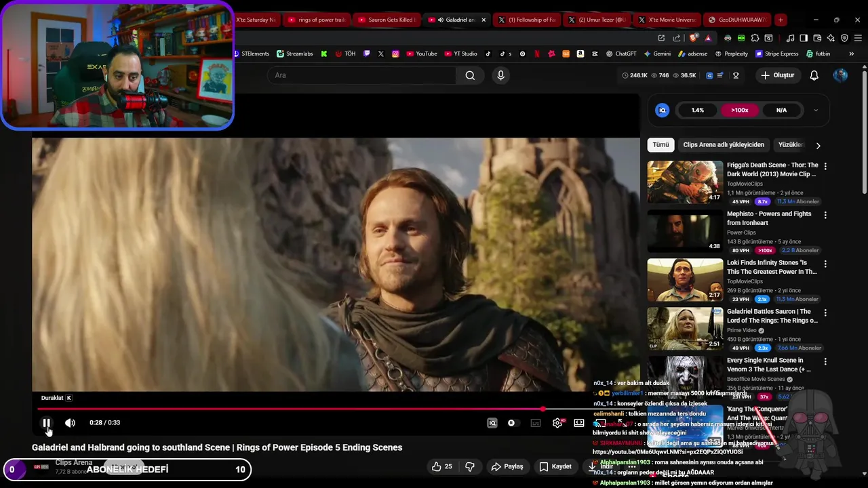This screenshot has width=868, height=488.
Task: Click the Netflix bookmark icon
Action: [537, 54]
